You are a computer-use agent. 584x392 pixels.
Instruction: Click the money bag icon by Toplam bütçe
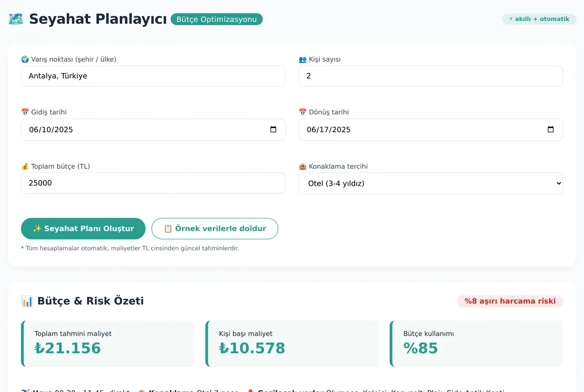pos(25,166)
